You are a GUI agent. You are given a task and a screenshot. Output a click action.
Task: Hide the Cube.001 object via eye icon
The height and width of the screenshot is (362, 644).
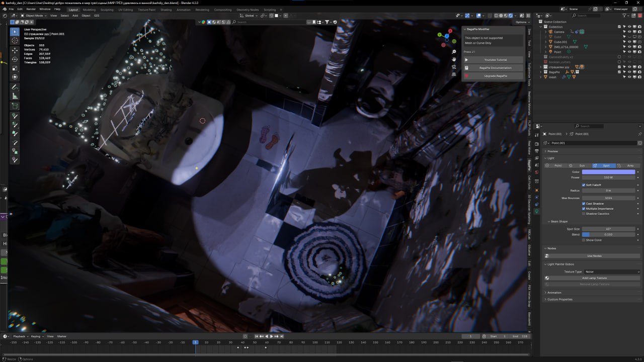click(629, 42)
